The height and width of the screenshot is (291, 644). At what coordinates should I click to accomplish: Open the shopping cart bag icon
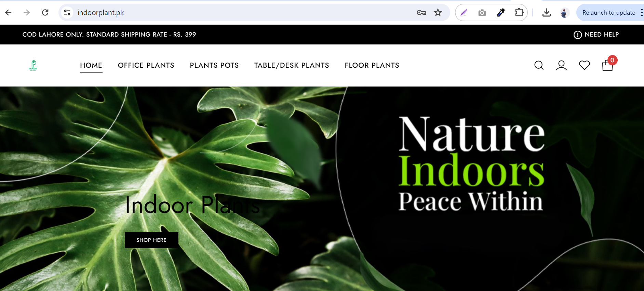[607, 65]
